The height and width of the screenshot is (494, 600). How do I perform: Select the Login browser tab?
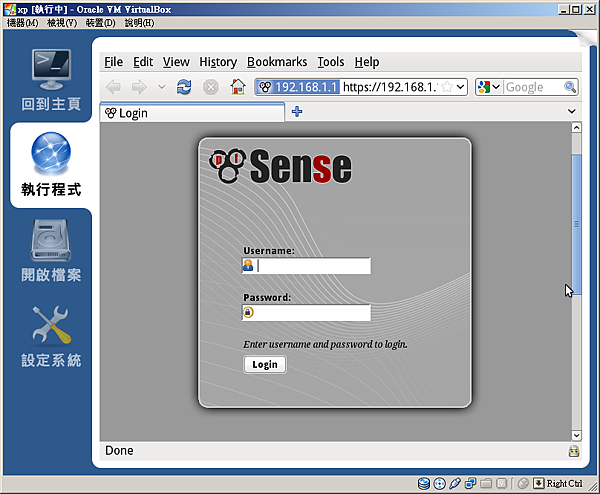(192, 113)
